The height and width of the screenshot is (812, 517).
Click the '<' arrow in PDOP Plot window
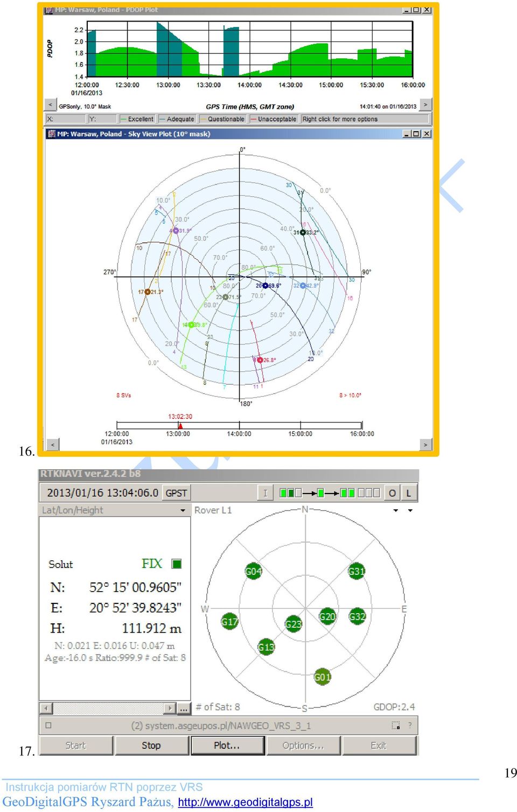point(50,105)
